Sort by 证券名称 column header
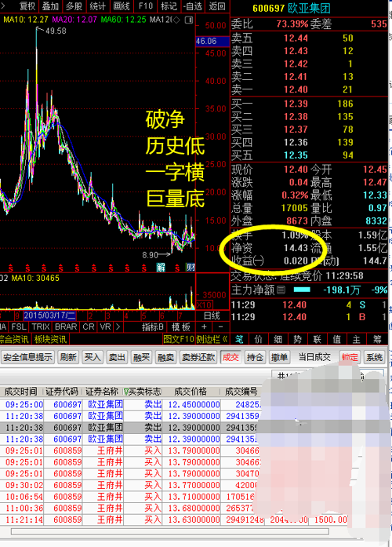The image size is (392, 547). 103,392
